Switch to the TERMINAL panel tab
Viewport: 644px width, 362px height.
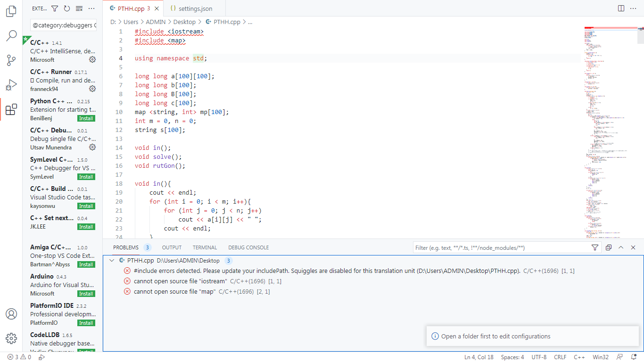tap(205, 247)
